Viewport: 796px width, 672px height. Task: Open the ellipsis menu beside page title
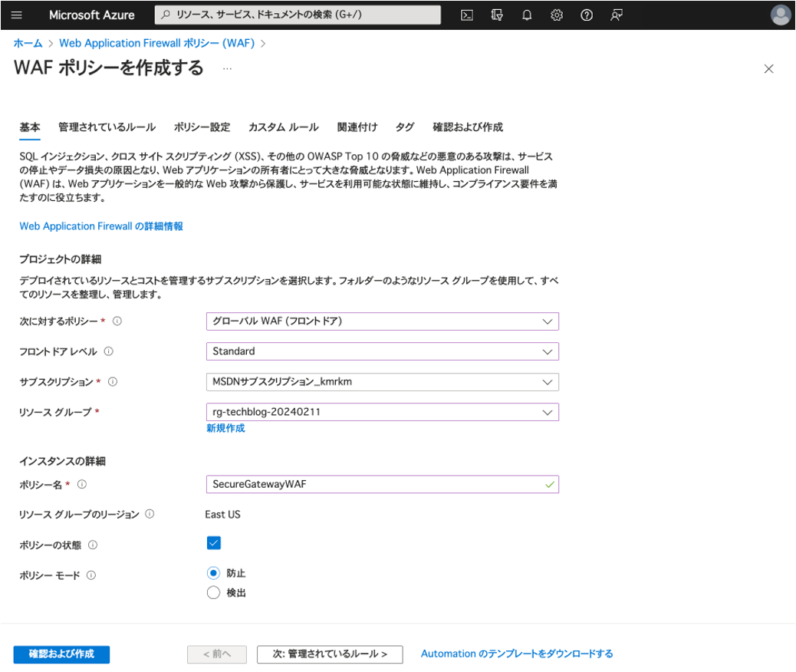click(228, 68)
